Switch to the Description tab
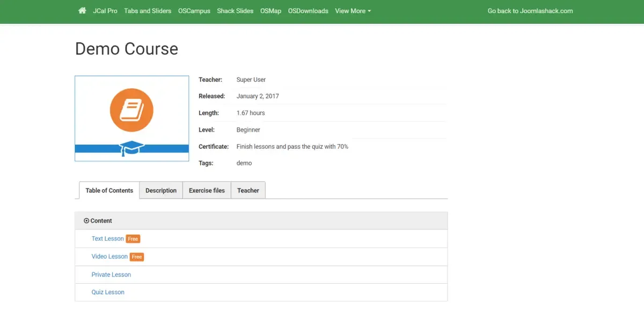Screen dimensions: 644x317 [161, 190]
